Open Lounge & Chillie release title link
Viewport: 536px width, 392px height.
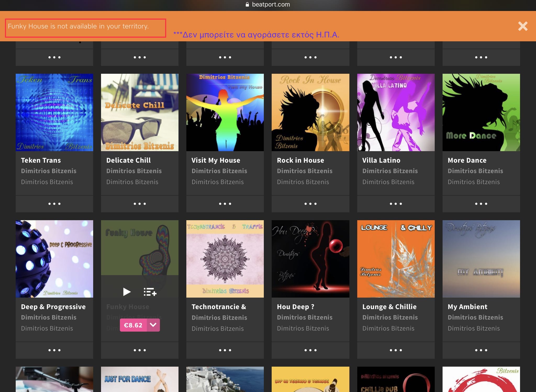tap(389, 307)
